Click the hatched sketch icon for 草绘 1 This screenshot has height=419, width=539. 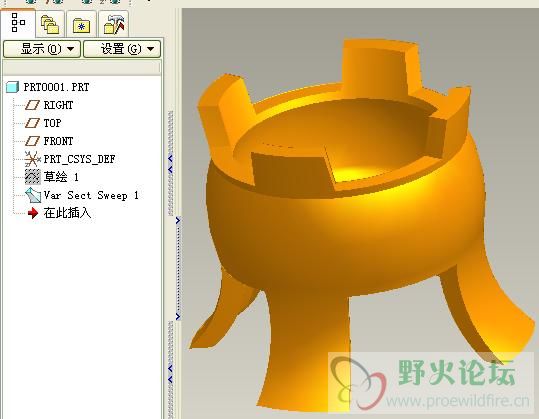tap(33, 177)
